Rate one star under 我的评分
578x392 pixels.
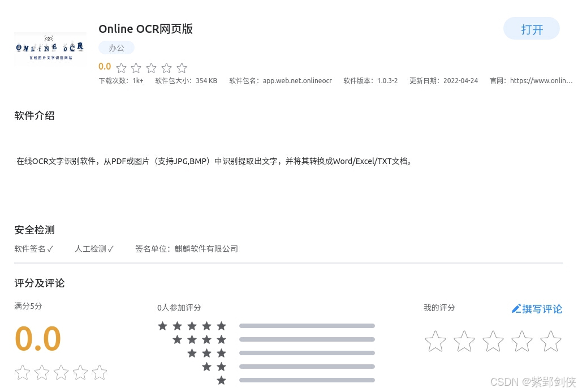[x=435, y=341]
